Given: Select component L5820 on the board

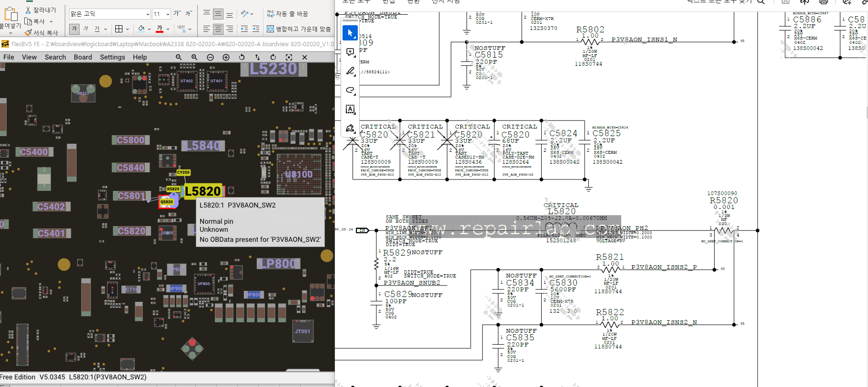Looking at the screenshot, I should 203,191.
